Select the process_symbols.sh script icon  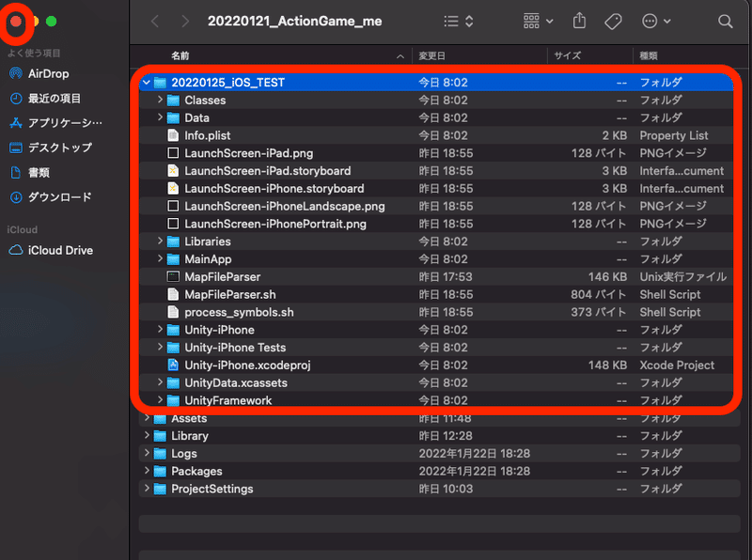(x=173, y=312)
